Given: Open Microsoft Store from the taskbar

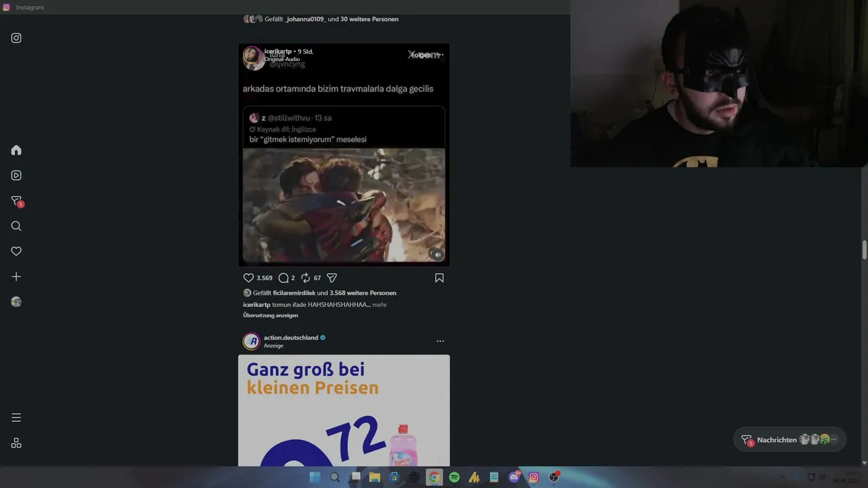Looking at the screenshot, I should pyautogui.click(x=395, y=477).
